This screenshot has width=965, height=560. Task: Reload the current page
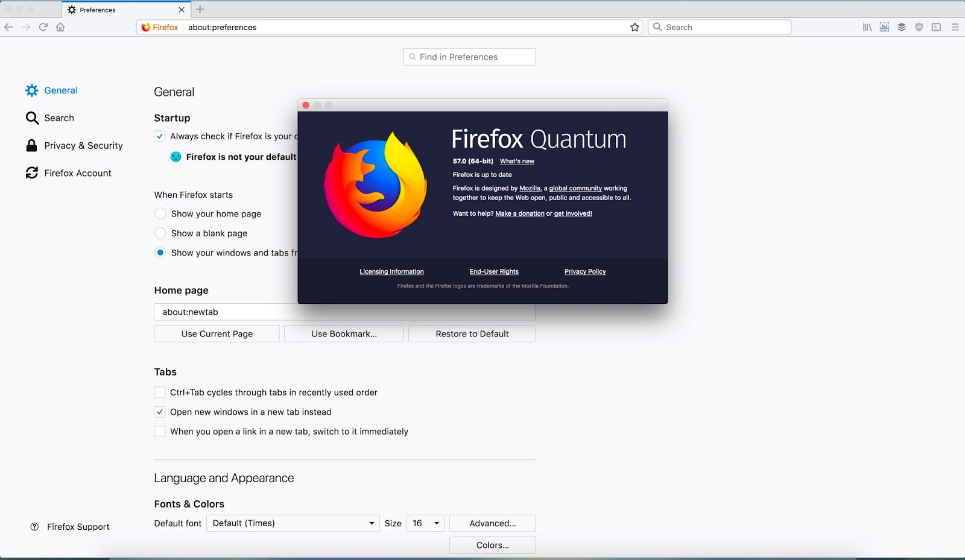point(43,27)
